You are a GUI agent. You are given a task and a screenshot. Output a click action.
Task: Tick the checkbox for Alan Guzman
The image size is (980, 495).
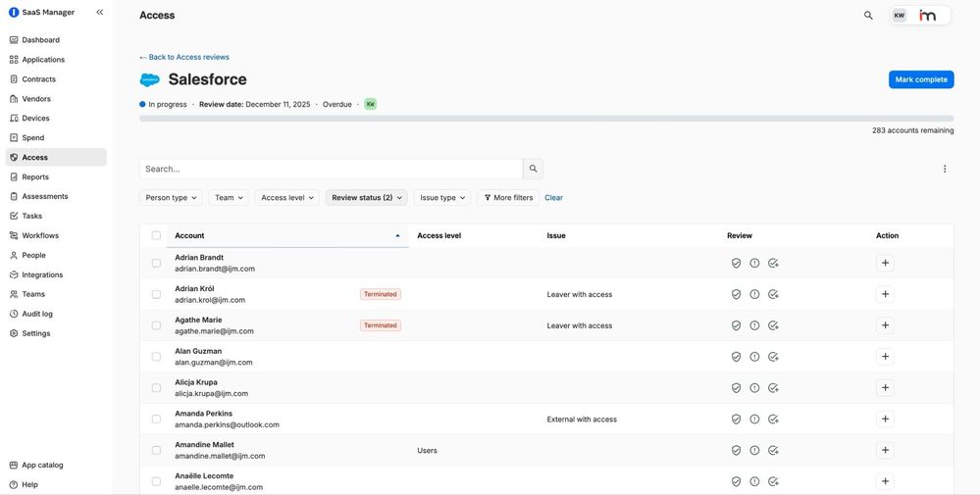coord(156,357)
